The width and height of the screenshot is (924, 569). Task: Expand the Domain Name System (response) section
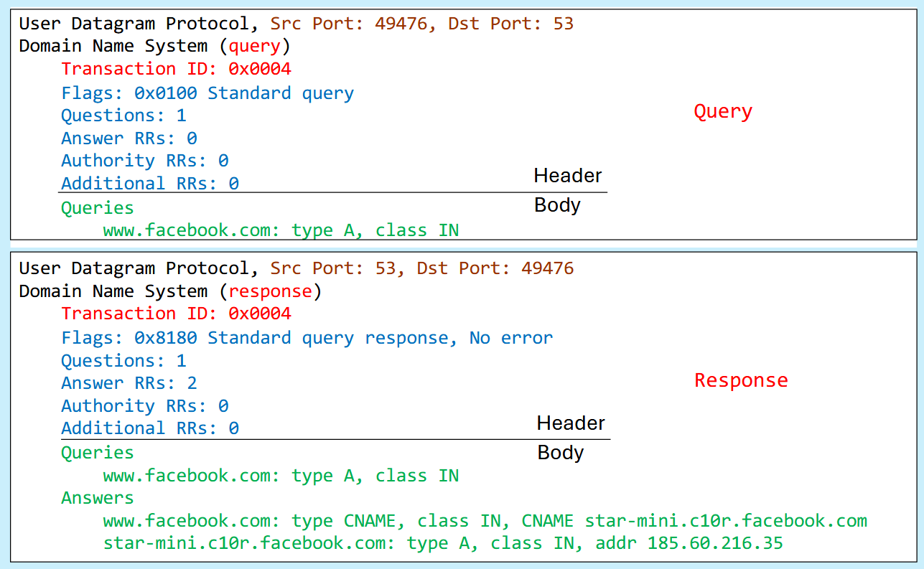[x=170, y=291]
